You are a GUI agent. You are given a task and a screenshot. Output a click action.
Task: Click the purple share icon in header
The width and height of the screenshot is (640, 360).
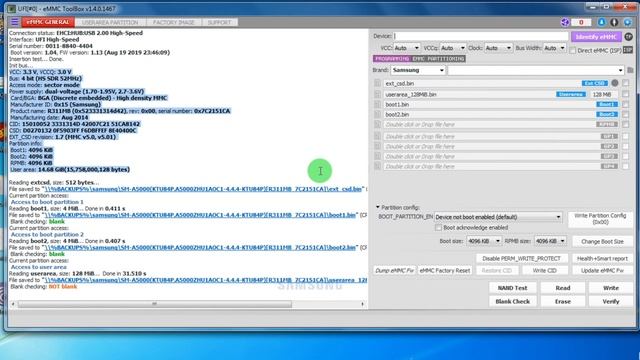(x=565, y=22)
